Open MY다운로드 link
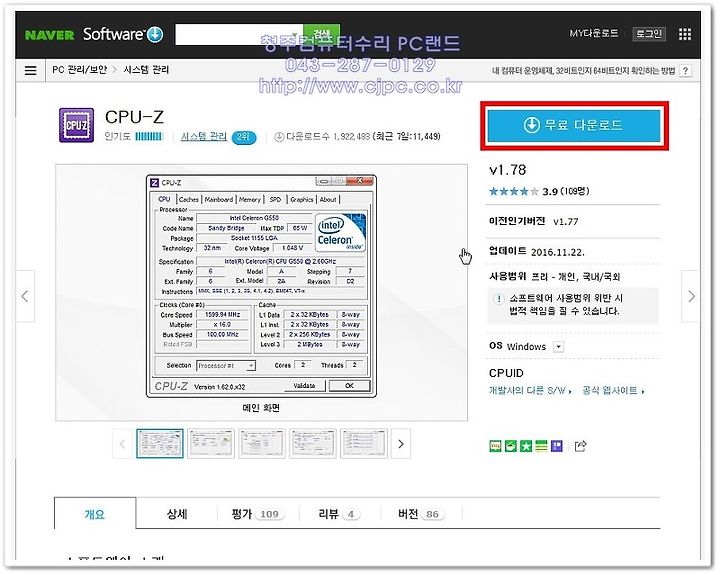Image resolution: width=720 pixels, height=575 pixels. point(593,34)
